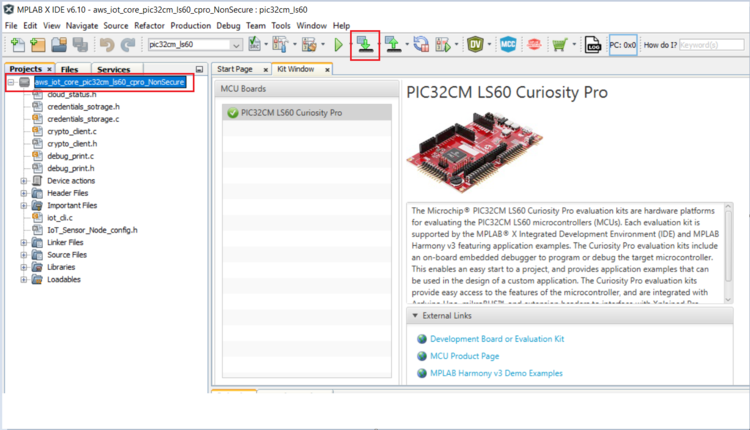
Task: Click the LOG file icon
Action: point(591,45)
